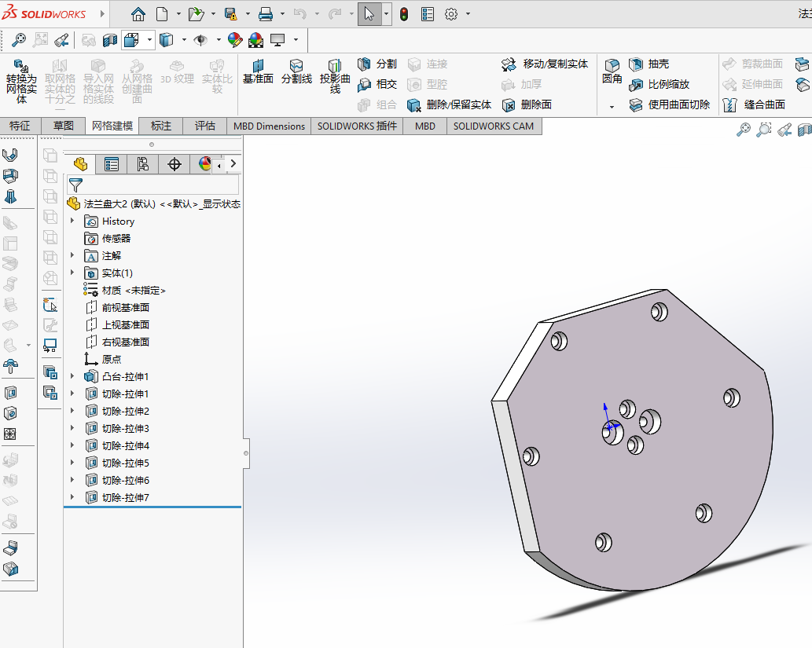The height and width of the screenshot is (648, 812).
Task: Switch to the 草图 tab
Action: 64,126
